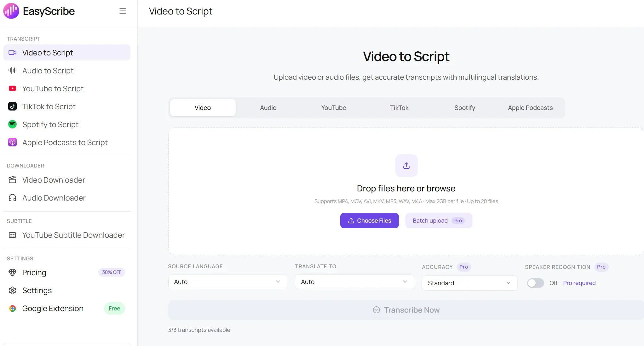The image size is (644, 346).
Task: Go to the Pricing page
Action: (x=67, y=273)
